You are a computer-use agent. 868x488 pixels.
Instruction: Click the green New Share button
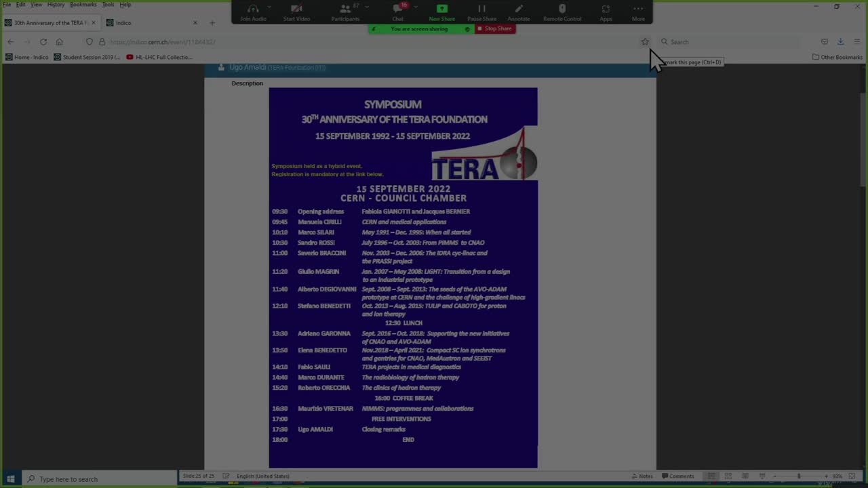(441, 12)
